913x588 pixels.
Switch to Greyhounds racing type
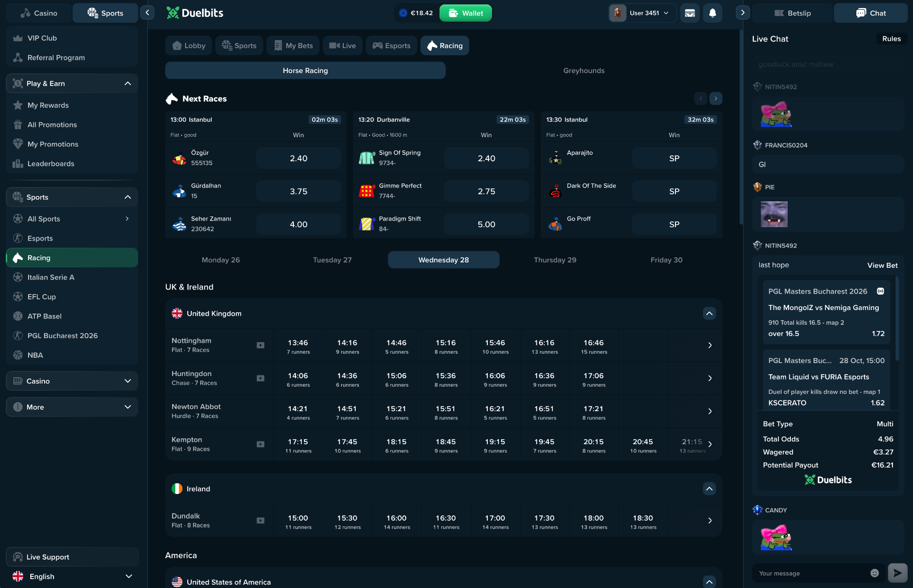(x=584, y=70)
